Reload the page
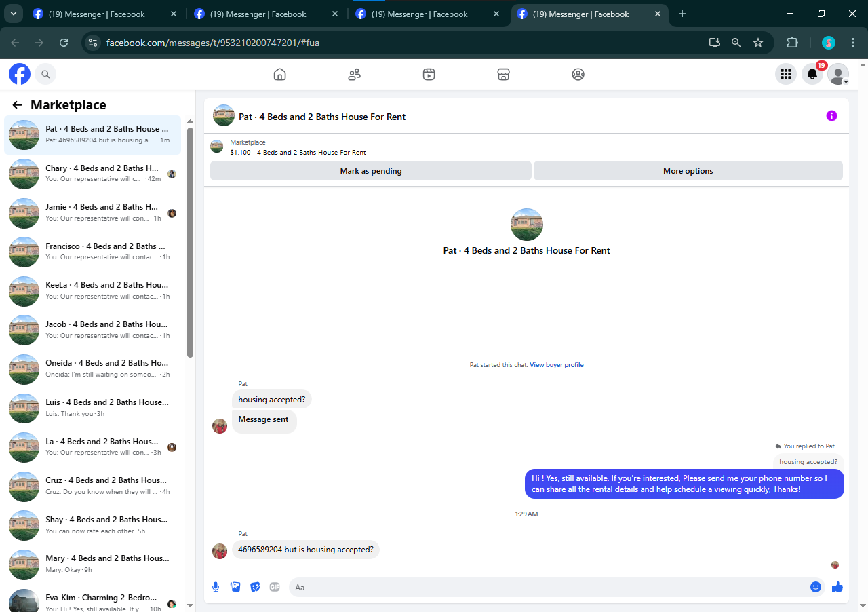The image size is (868, 612). [64, 43]
